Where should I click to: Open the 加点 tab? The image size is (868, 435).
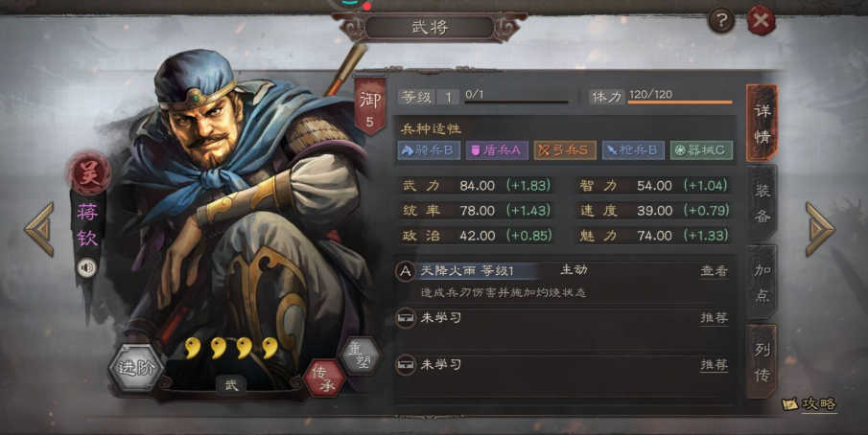click(x=762, y=282)
